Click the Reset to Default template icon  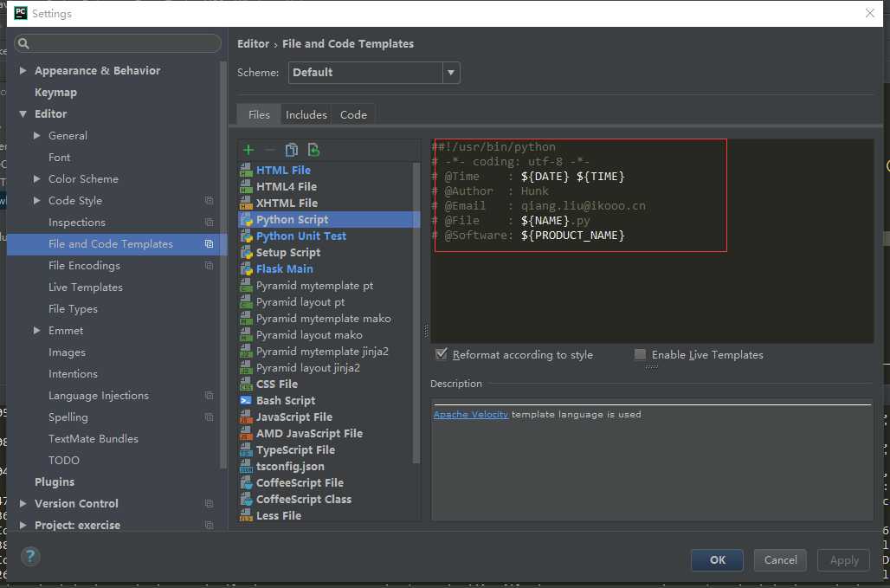[313, 150]
